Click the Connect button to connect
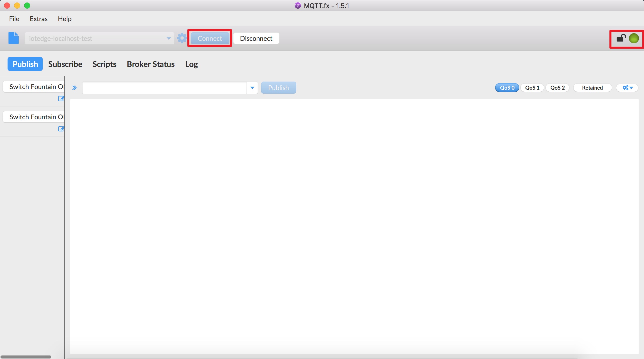Screen dimensions: 644x359 point(209,38)
